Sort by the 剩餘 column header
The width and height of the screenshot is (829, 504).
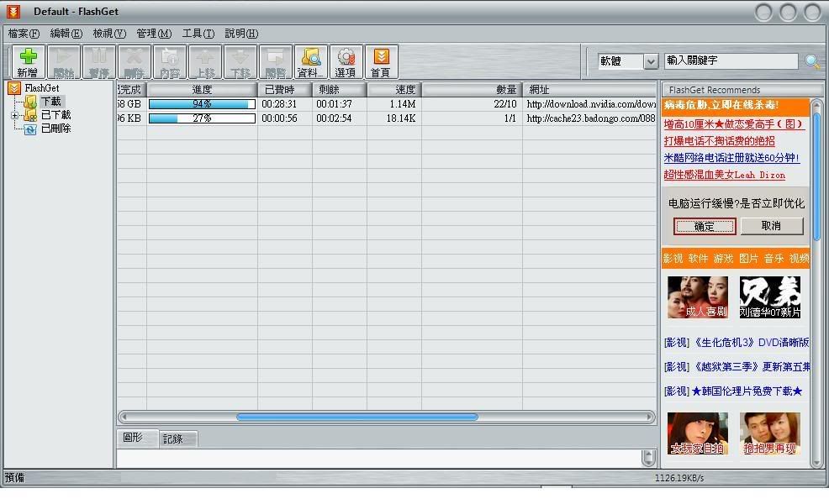pyautogui.click(x=340, y=90)
